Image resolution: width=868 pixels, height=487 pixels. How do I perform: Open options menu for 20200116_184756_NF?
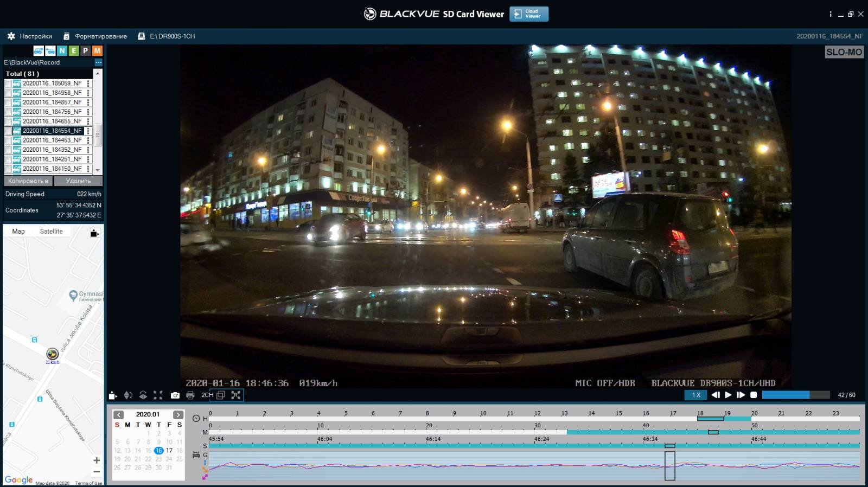[x=88, y=112]
